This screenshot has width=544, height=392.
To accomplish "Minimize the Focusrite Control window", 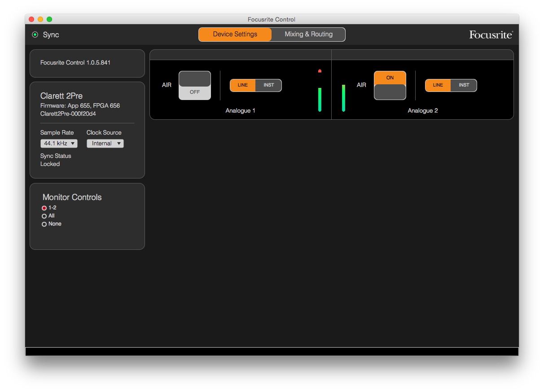I will 40,19.
